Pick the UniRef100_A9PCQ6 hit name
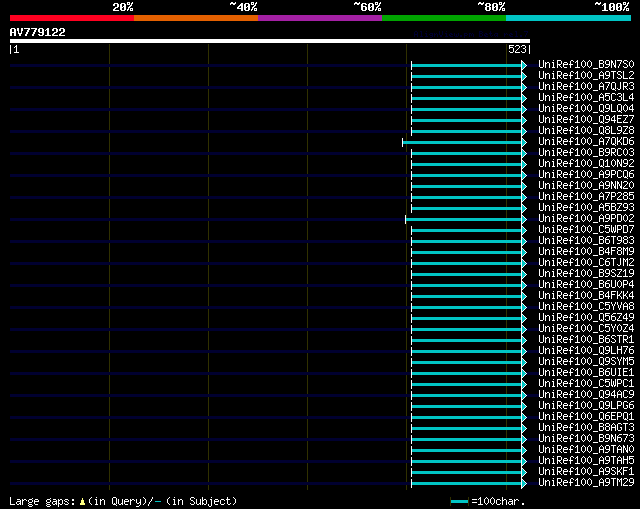The image size is (640, 509). pyautogui.click(x=586, y=175)
